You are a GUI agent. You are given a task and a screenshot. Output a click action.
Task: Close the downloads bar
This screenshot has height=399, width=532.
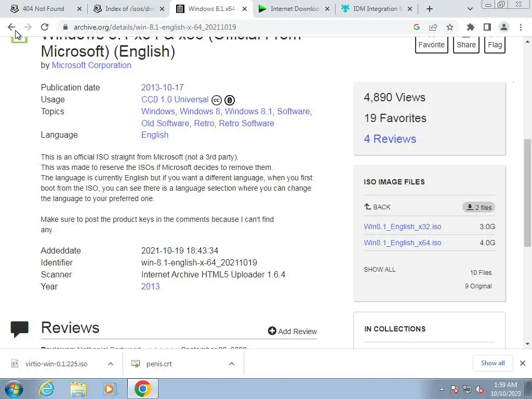click(x=523, y=363)
